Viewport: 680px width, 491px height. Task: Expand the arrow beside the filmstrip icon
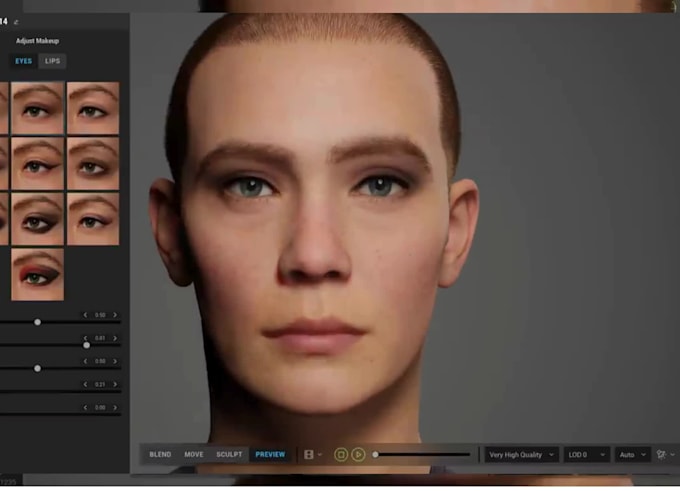point(320,455)
